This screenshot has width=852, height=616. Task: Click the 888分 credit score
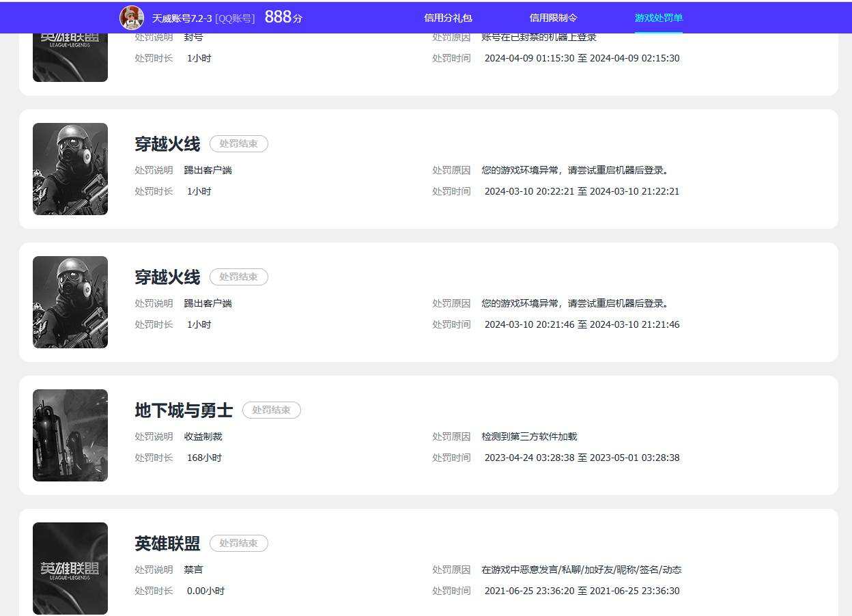(x=283, y=18)
